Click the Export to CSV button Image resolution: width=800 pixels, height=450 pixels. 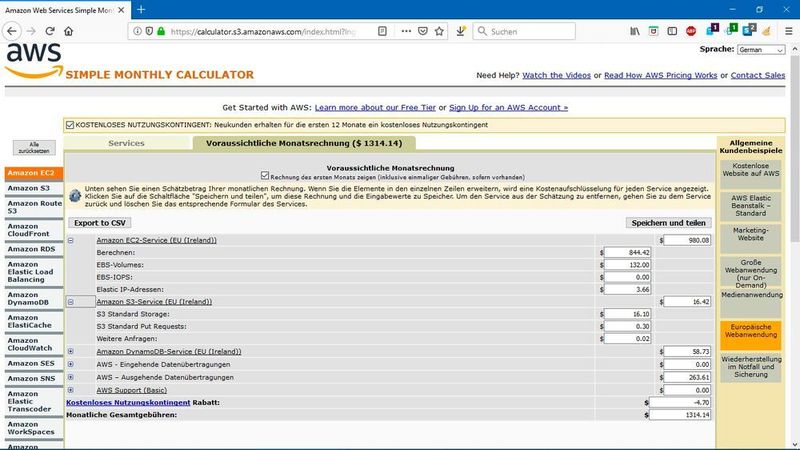pos(99,223)
